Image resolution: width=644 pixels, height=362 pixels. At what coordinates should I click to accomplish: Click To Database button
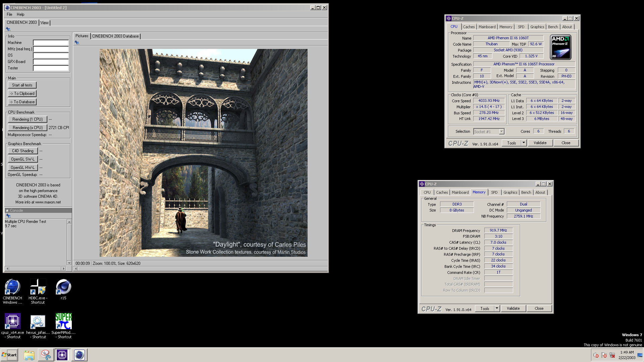tap(22, 102)
